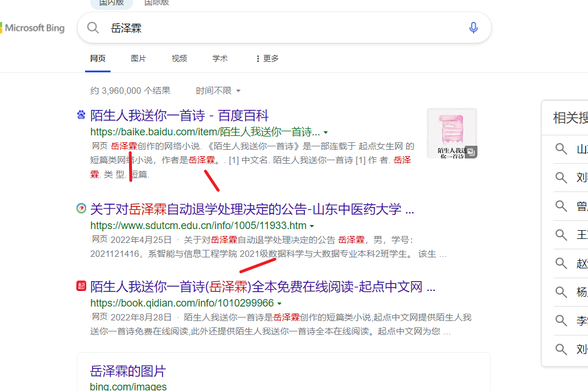Open the 学术 tab
588x391 pixels.
click(x=220, y=58)
